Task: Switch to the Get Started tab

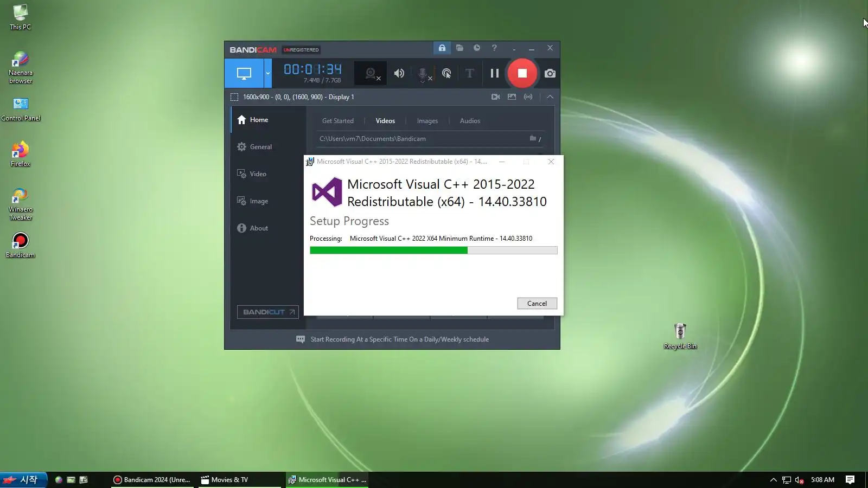Action: 338,121
